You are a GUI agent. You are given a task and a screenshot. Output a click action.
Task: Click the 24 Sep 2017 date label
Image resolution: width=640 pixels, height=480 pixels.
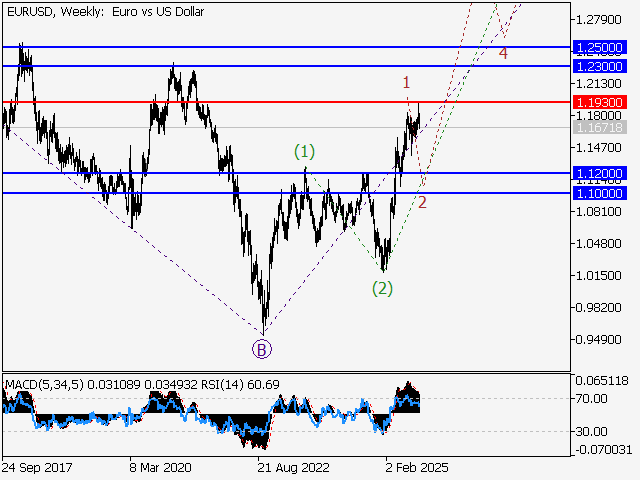coord(36,467)
